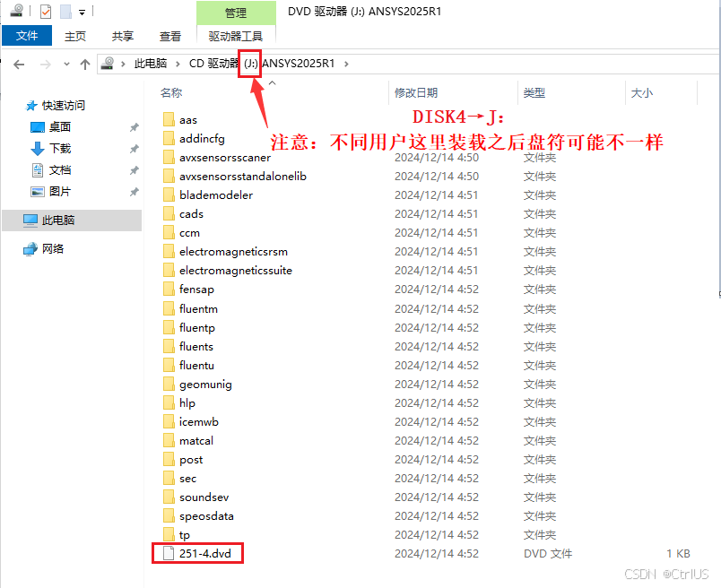Click the pin icon beside 桌面

(134, 127)
